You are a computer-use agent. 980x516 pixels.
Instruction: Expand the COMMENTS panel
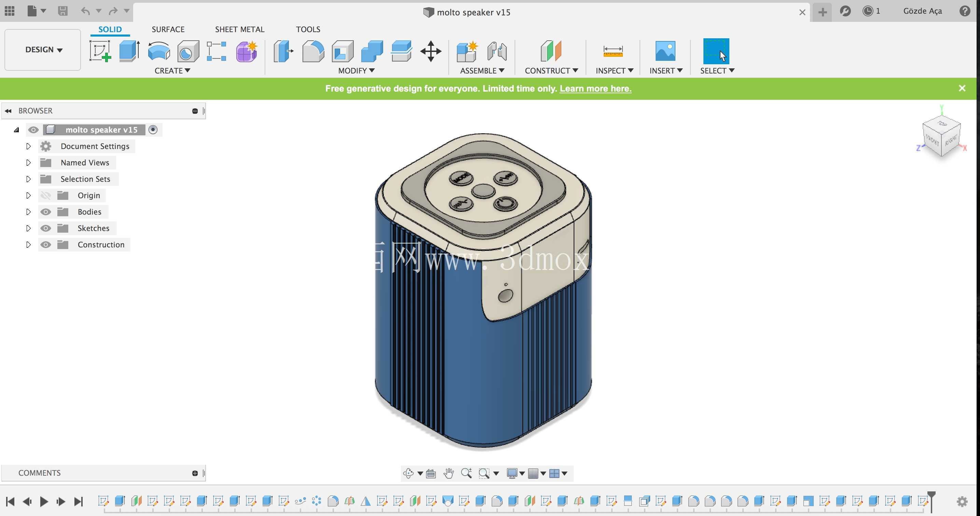195,473
